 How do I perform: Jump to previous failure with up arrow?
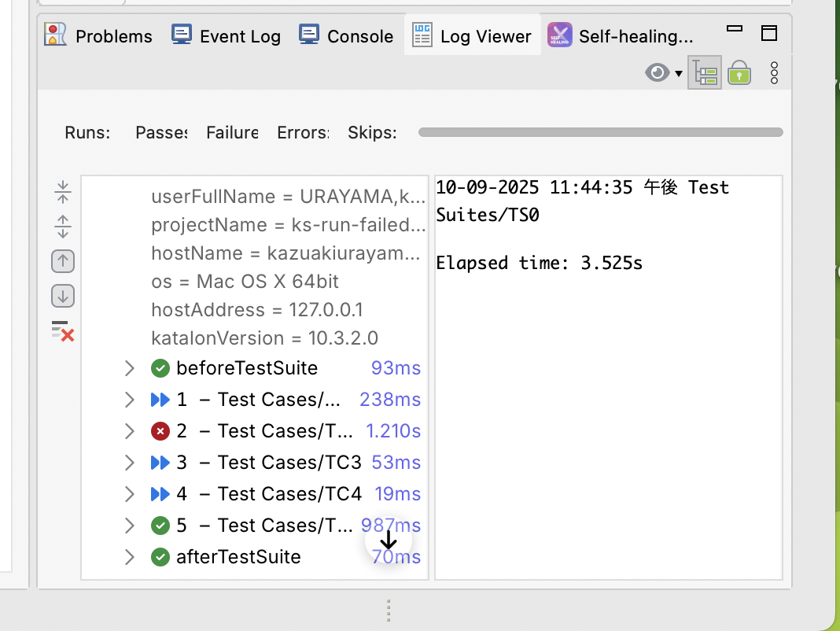point(63,261)
